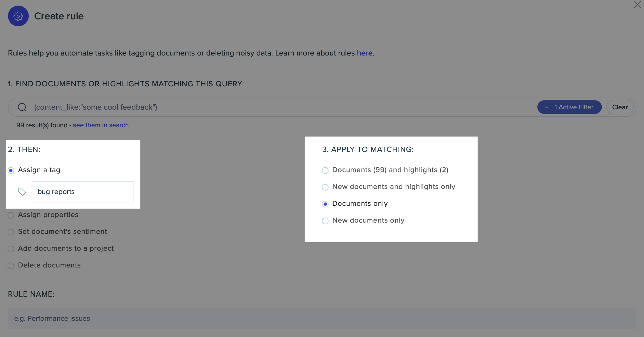This screenshot has height=337, width=644.
Task: Close the Create rule dialog
Action: [x=637, y=4]
